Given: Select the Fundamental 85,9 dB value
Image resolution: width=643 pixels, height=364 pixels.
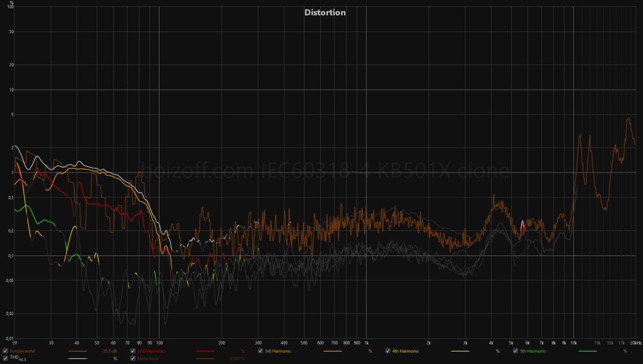Looking at the screenshot, I should pos(110,351).
